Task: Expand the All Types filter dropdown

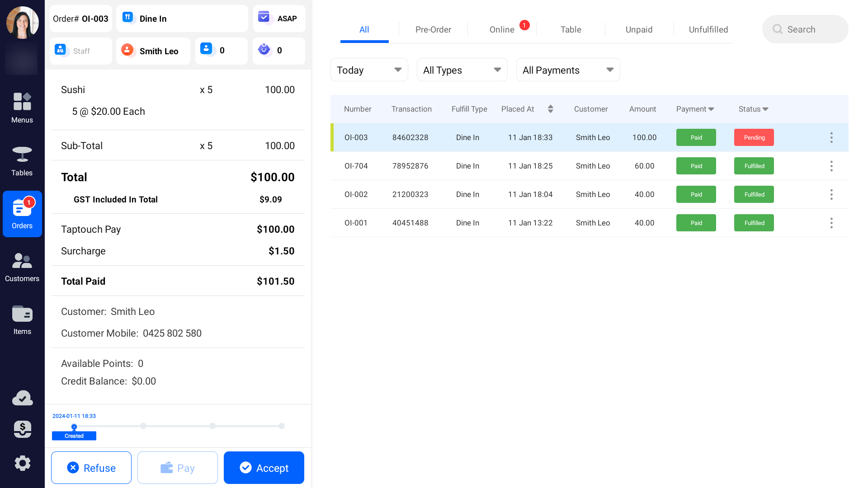Action: [462, 70]
